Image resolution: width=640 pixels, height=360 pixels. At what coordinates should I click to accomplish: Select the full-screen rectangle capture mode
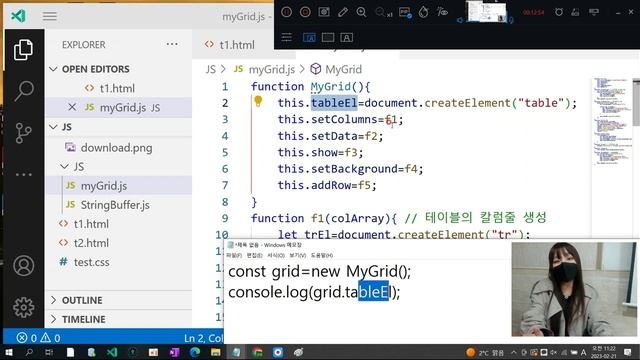[x=328, y=38]
